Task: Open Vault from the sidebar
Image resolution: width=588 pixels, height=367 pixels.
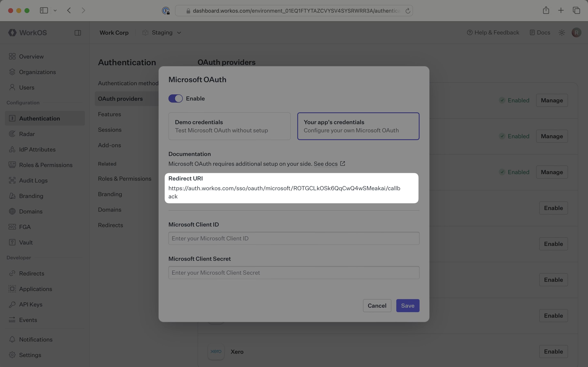Action: tap(26, 242)
